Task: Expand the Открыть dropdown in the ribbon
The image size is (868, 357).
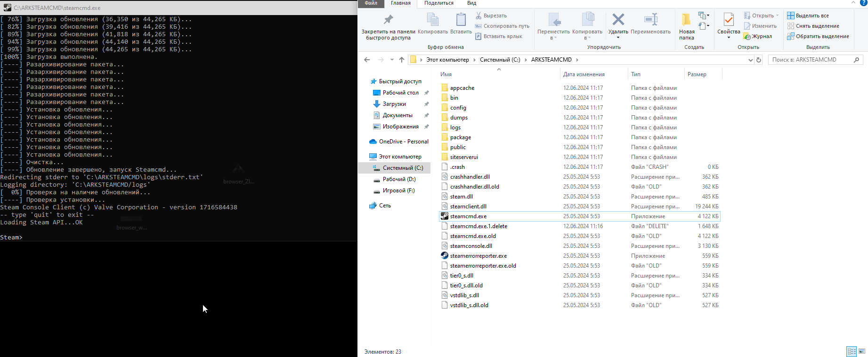Action: tap(777, 16)
